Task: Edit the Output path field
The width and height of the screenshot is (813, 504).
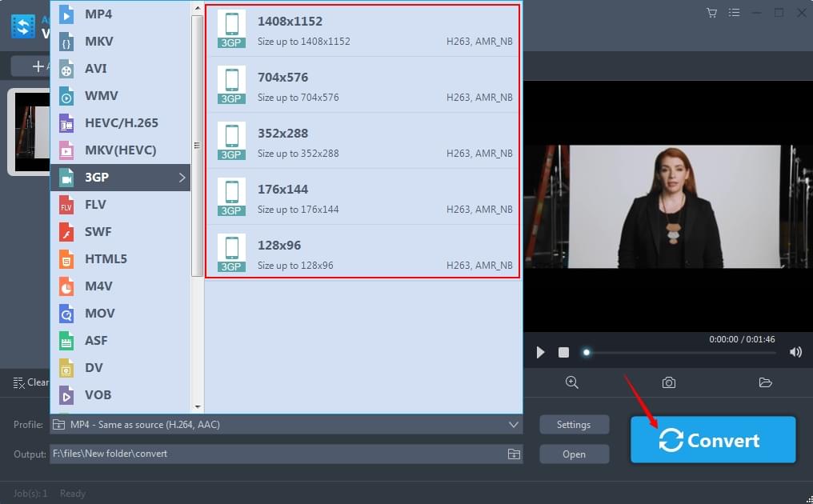Action: [272, 454]
